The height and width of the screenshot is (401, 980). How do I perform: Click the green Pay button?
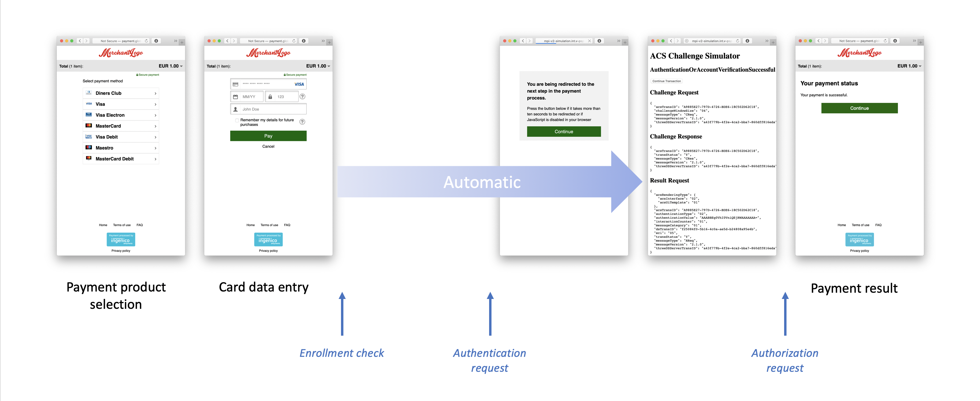pyautogui.click(x=268, y=136)
